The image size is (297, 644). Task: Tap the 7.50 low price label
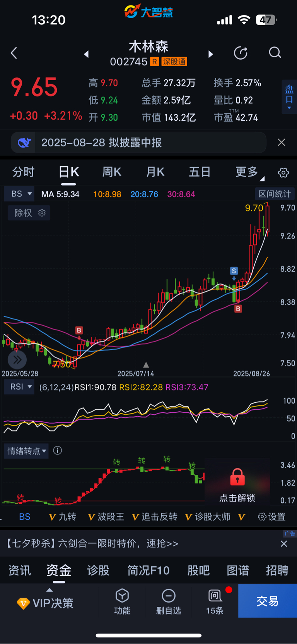[62, 364]
